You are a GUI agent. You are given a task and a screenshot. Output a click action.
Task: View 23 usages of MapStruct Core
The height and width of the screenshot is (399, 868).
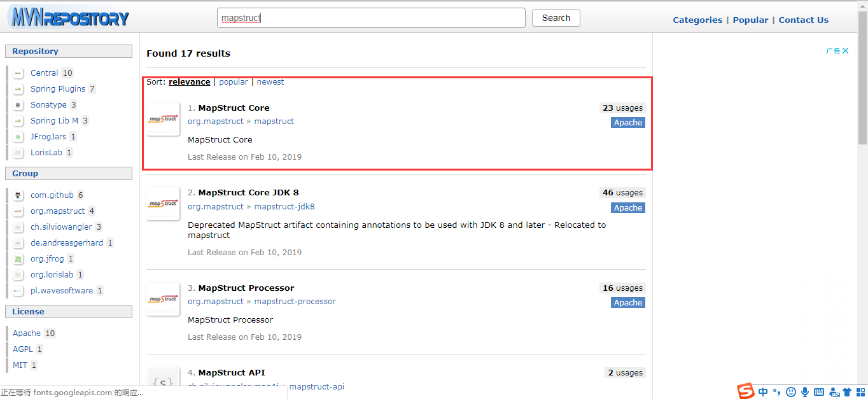click(622, 108)
